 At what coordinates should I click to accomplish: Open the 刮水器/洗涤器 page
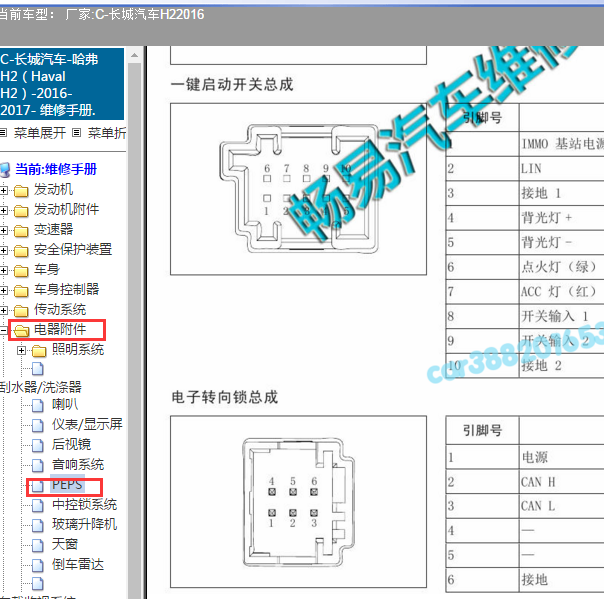40,387
